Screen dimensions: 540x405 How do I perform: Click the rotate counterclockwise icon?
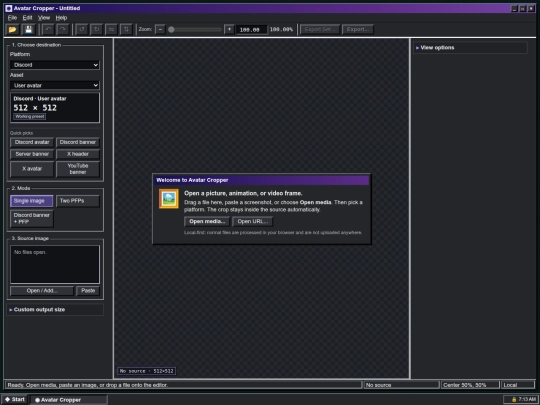point(82,30)
